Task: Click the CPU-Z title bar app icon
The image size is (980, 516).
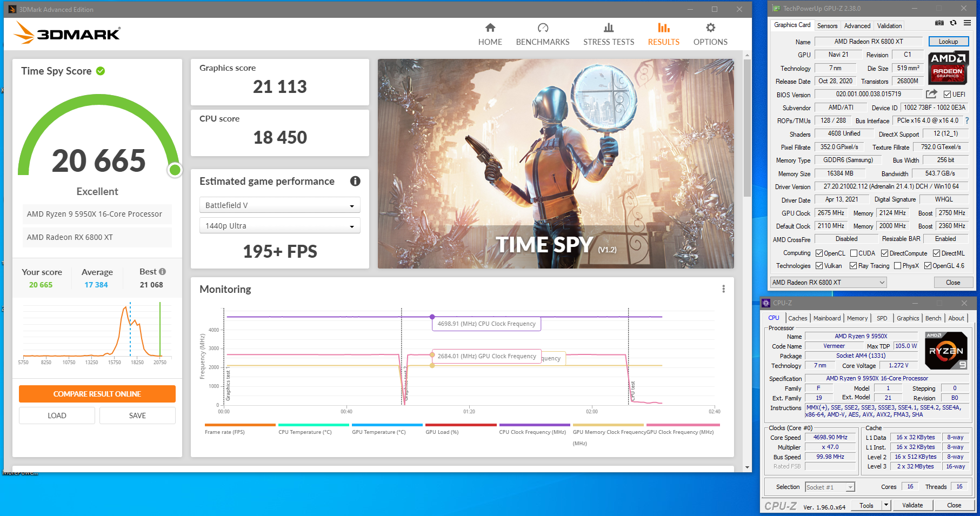Action: (x=766, y=303)
